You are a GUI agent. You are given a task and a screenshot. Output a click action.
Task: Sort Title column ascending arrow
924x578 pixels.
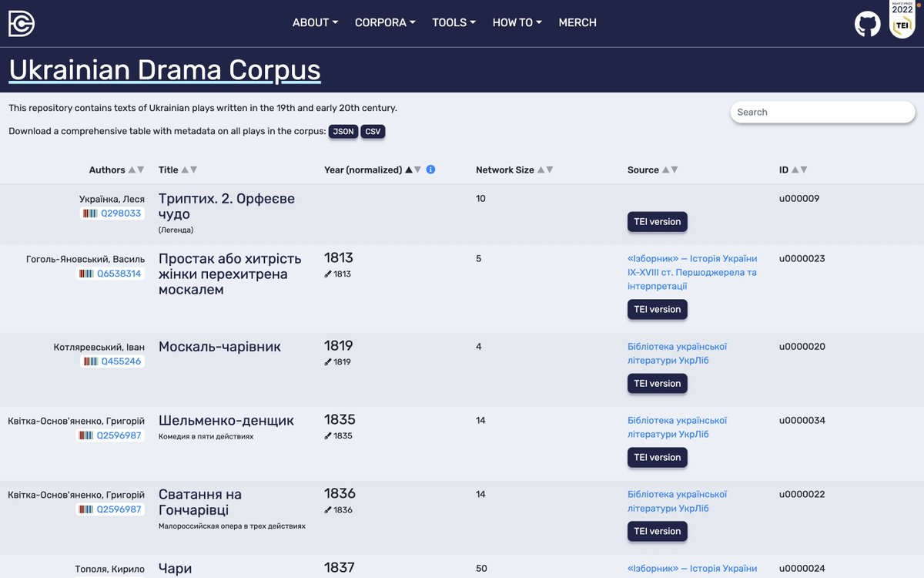[x=185, y=170]
